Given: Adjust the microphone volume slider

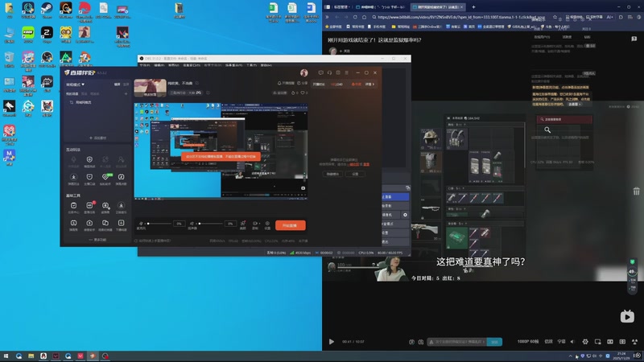Looking at the screenshot, I should pyautogui.click(x=159, y=224).
